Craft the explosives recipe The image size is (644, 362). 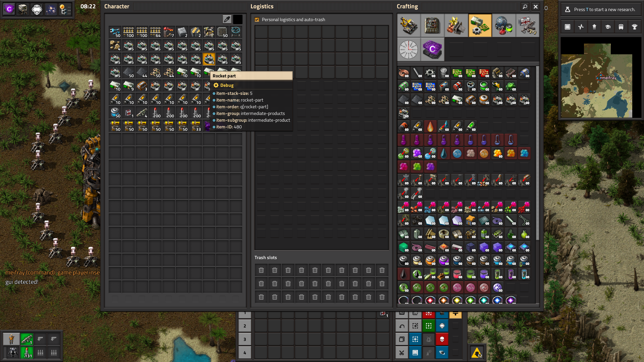point(457,86)
